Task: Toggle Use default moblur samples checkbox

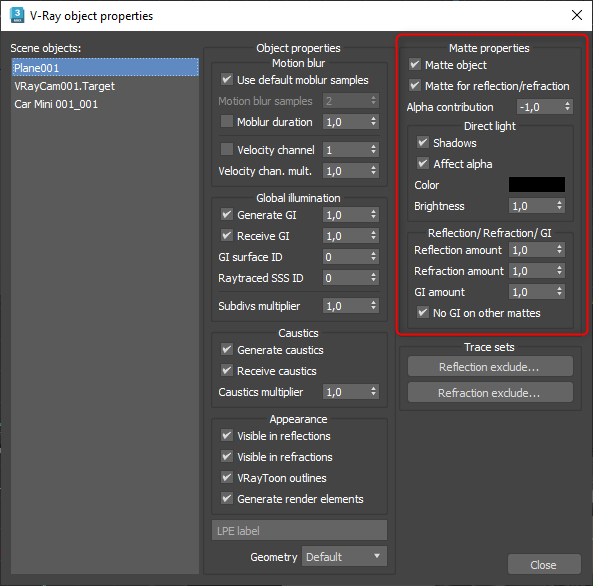Action: 227,79
